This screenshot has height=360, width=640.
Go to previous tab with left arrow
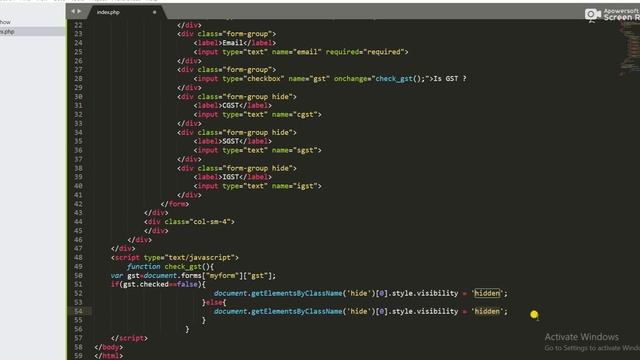(73, 11)
